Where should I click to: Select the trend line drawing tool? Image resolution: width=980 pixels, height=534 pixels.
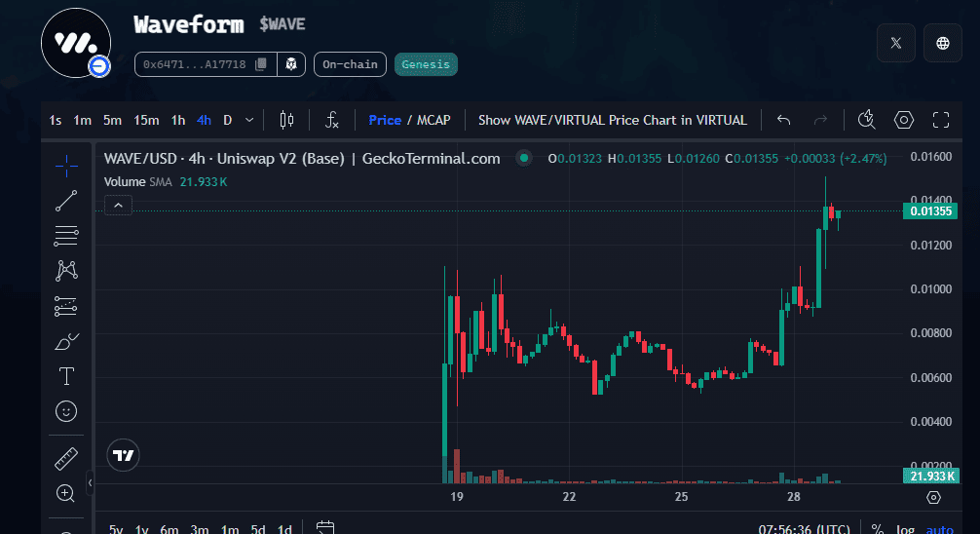point(66,201)
